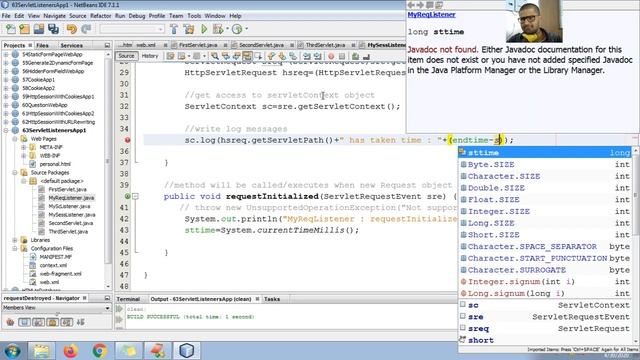Select Long.SIZE in the completion list
This screenshot has width=640, height=360.
tap(546, 223)
